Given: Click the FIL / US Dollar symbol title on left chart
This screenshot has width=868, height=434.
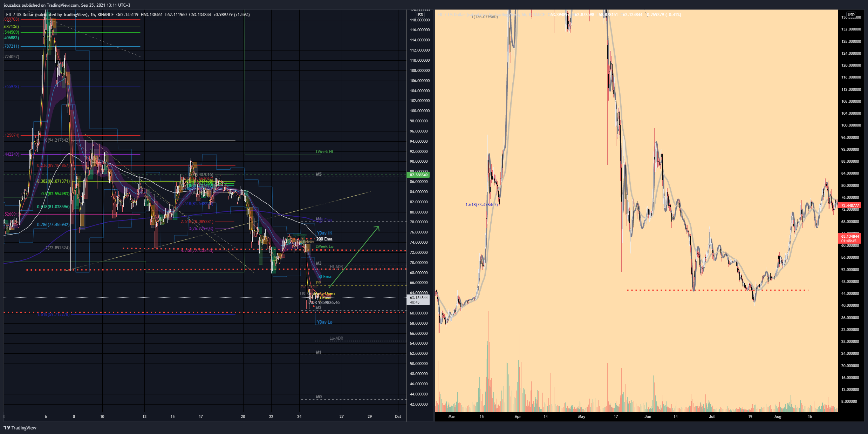Looking at the screenshot, I should click(47, 15).
